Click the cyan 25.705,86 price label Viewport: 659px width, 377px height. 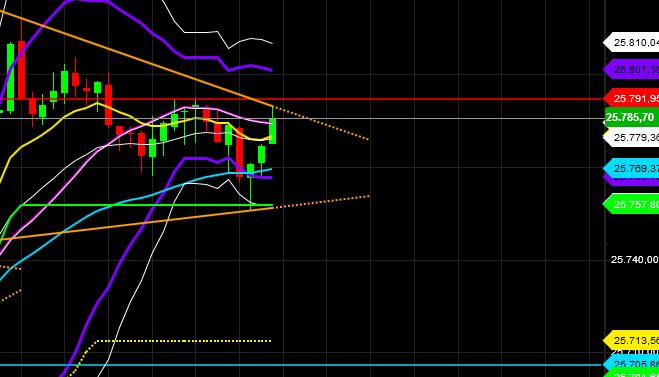(x=631, y=364)
